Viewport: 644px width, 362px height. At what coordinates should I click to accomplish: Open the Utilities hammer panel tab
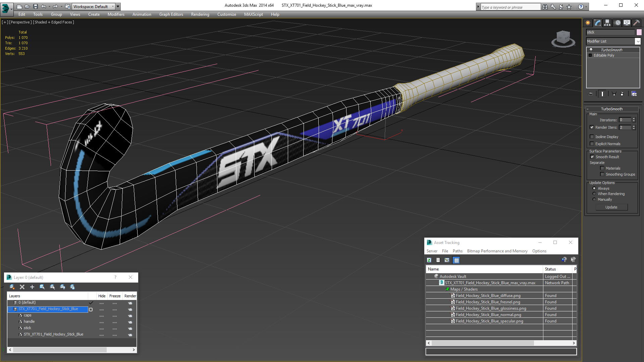(636, 23)
